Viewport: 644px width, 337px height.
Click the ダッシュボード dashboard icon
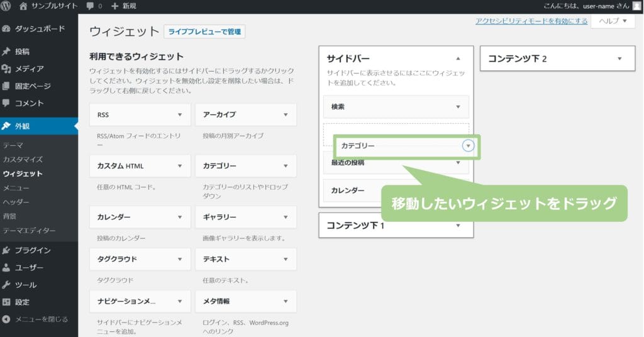point(7,28)
